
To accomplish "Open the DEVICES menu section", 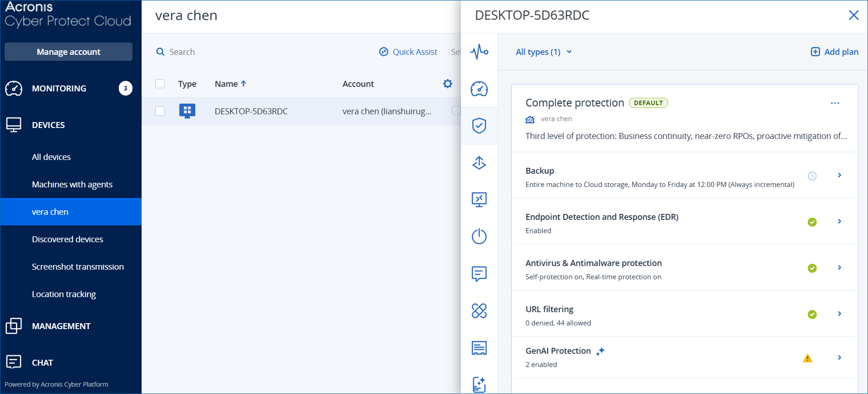I will pyautogui.click(x=71, y=125).
